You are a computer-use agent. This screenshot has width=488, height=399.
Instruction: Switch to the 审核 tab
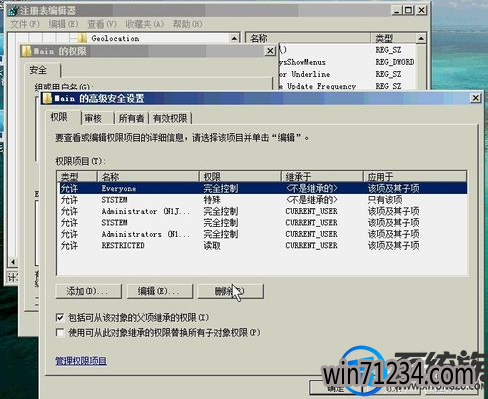tap(97, 118)
